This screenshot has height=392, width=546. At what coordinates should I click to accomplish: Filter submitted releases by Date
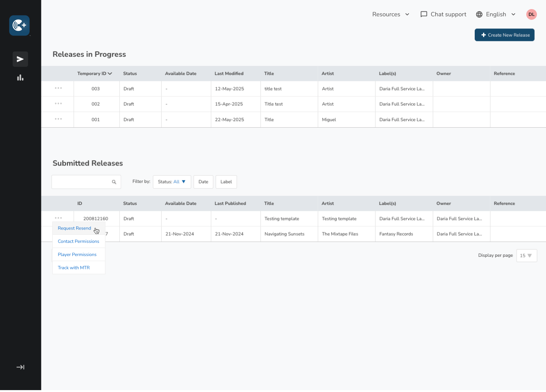tap(203, 182)
